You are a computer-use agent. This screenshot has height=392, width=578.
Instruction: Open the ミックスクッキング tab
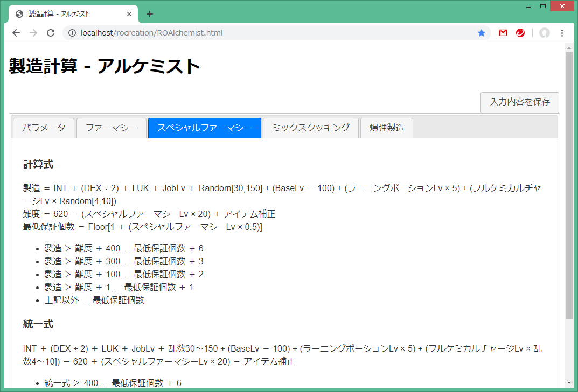coord(310,128)
